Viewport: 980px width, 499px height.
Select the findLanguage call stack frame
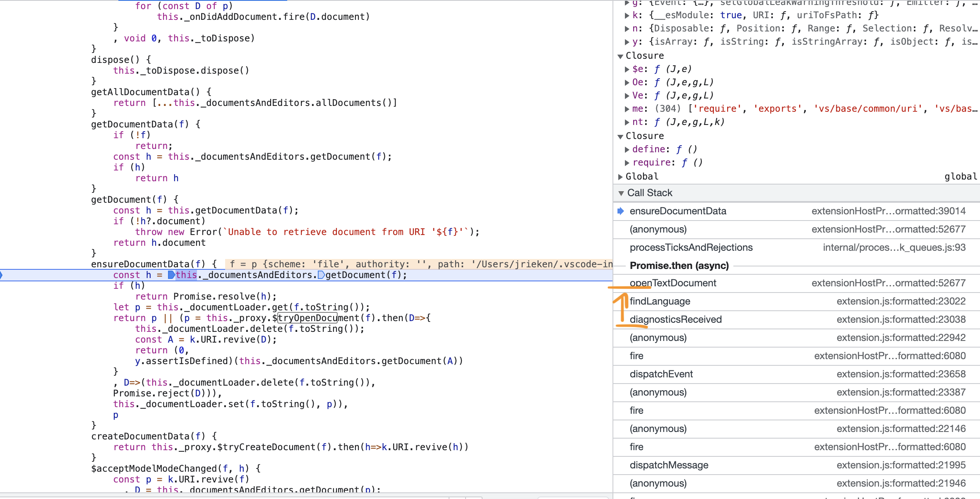(x=660, y=301)
